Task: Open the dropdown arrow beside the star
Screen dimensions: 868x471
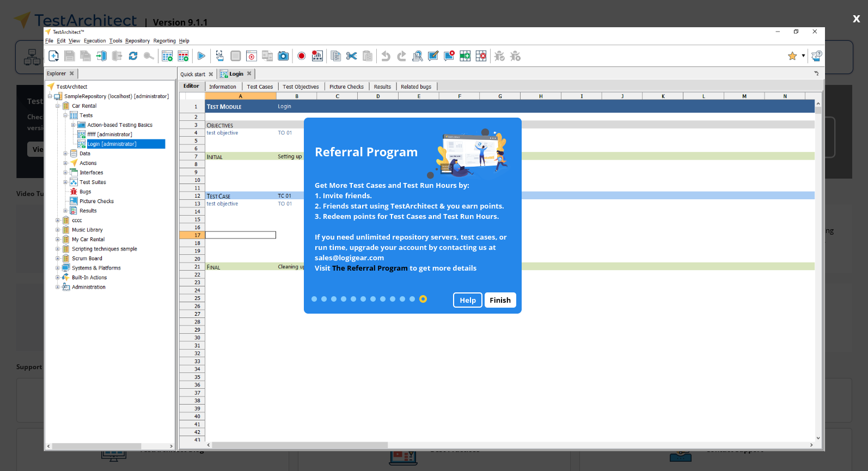Action: [x=803, y=56]
